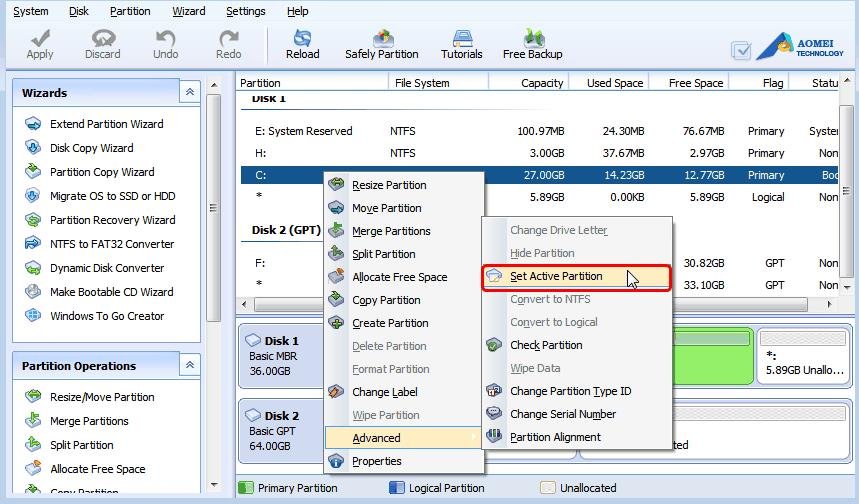859x504 pixels.
Task: Click the Primary Partition legend swatch
Action: [x=246, y=488]
